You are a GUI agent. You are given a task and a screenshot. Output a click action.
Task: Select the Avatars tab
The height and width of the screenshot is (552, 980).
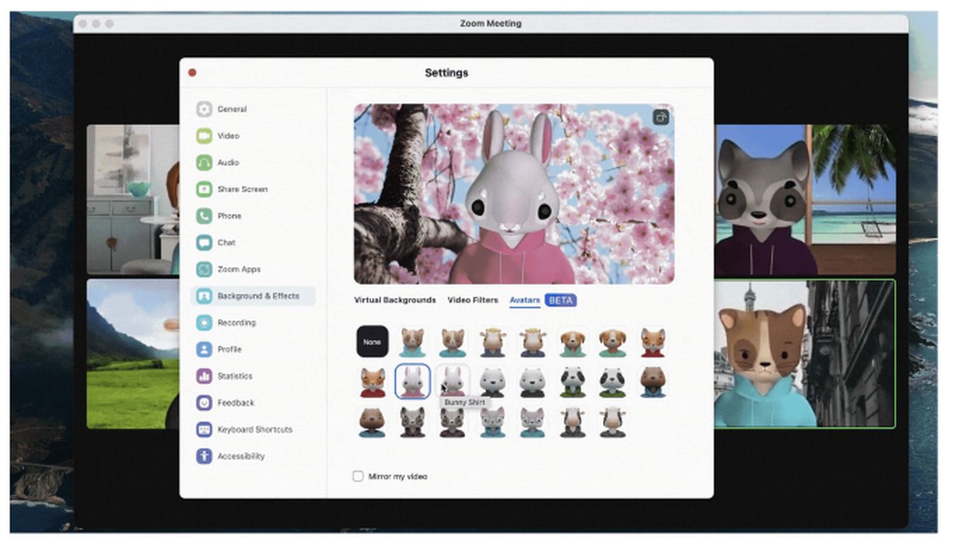[525, 300]
